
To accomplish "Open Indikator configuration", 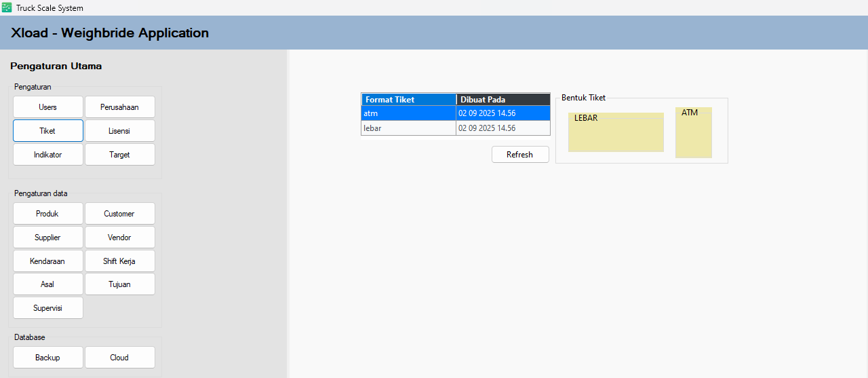I will pos(48,155).
